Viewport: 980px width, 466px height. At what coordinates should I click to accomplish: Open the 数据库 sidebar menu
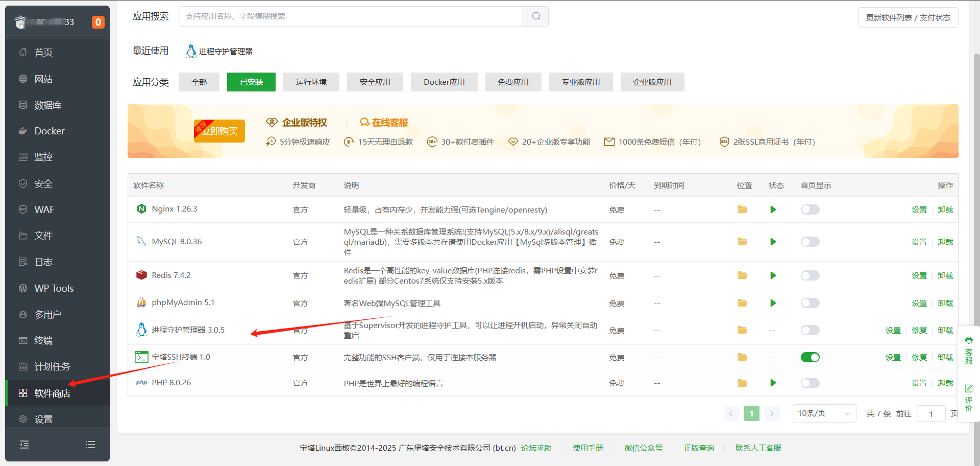pyautogui.click(x=47, y=105)
